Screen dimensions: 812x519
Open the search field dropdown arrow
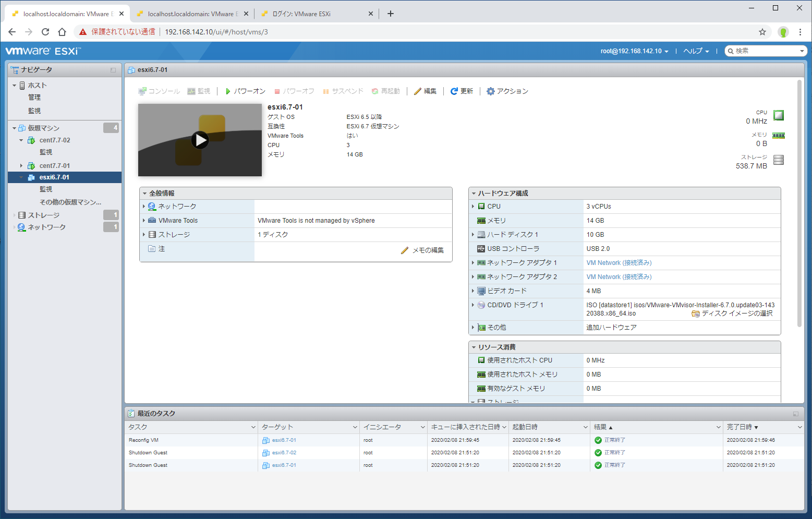tap(802, 51)
